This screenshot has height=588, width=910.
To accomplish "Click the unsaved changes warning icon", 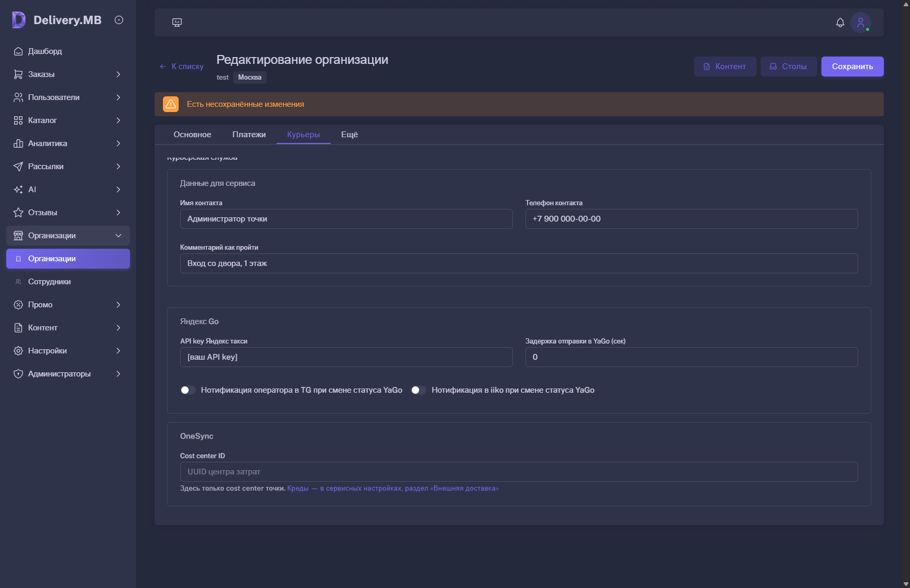I will coord(171,104).
